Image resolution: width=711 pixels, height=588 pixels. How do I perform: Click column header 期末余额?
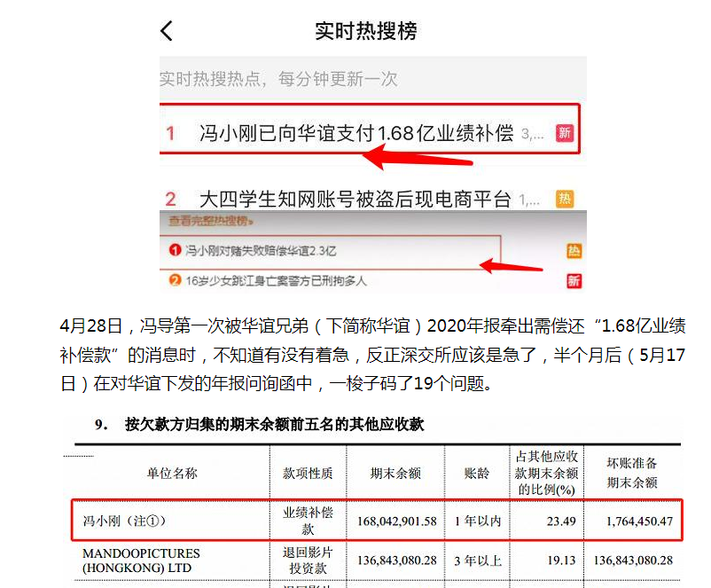tap(395, 474)
